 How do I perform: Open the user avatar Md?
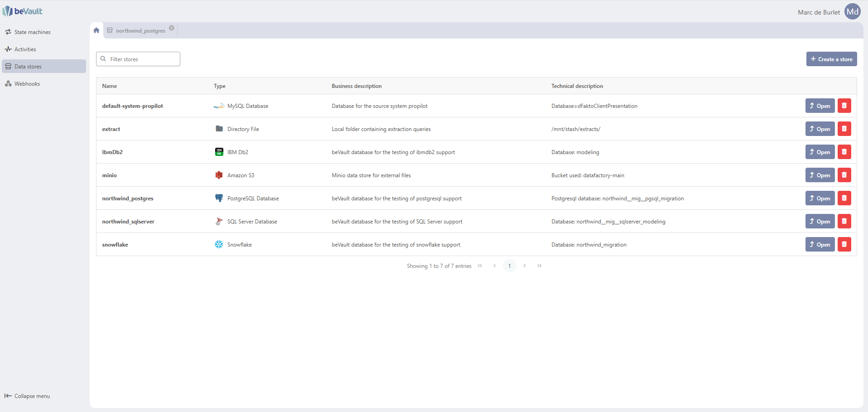[853, 12]
